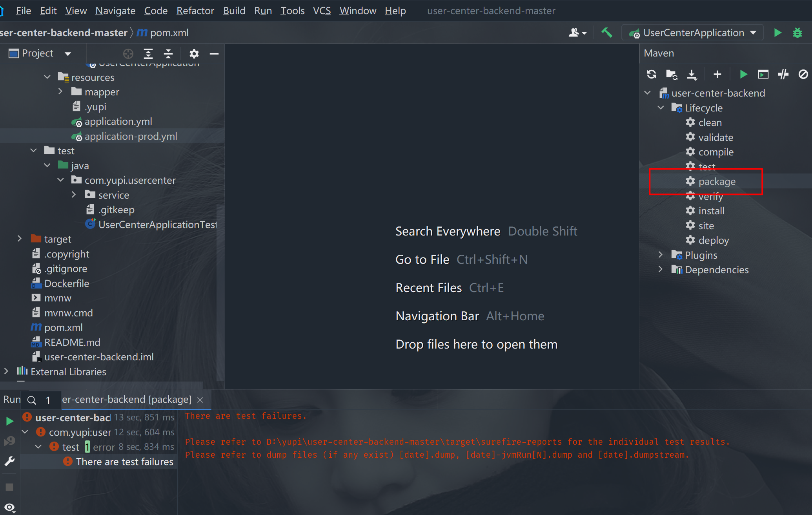Click pom.xml in the breadcrumb bar

(169, 33)
